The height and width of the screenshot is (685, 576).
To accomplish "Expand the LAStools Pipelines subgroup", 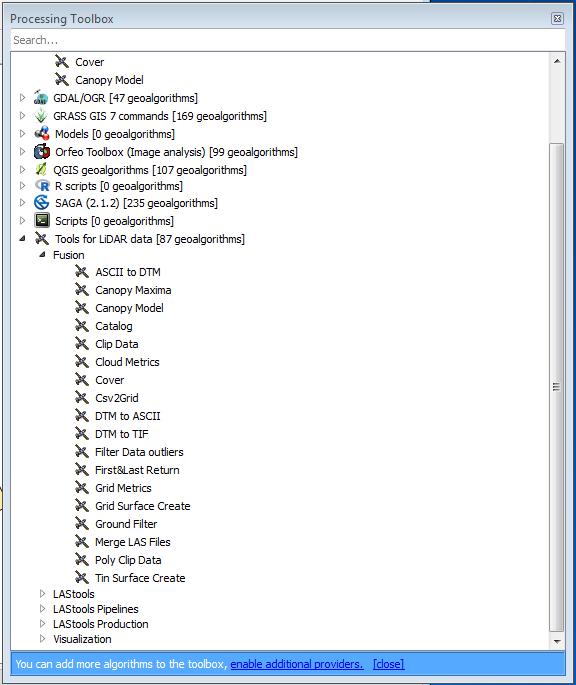I will 42,608.
